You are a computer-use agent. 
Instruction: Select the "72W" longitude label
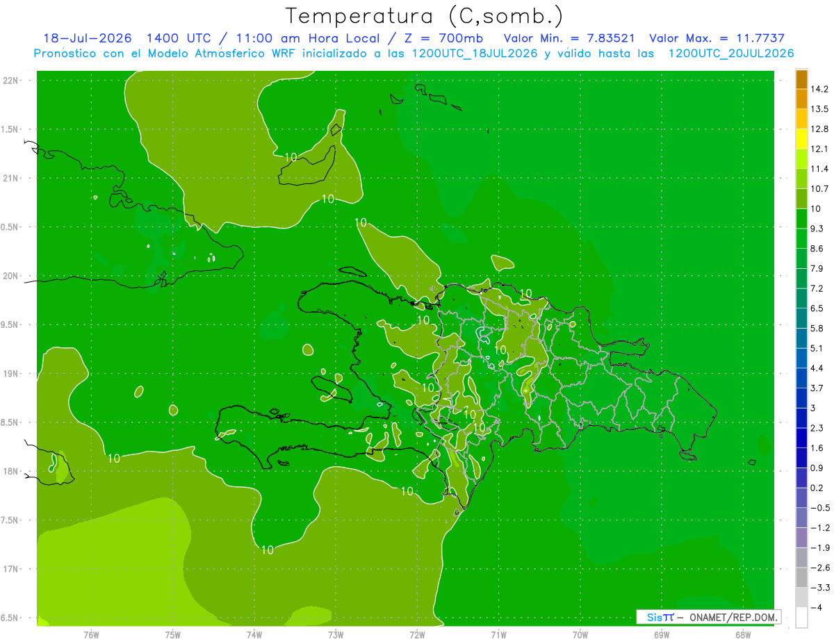(417, 635)
